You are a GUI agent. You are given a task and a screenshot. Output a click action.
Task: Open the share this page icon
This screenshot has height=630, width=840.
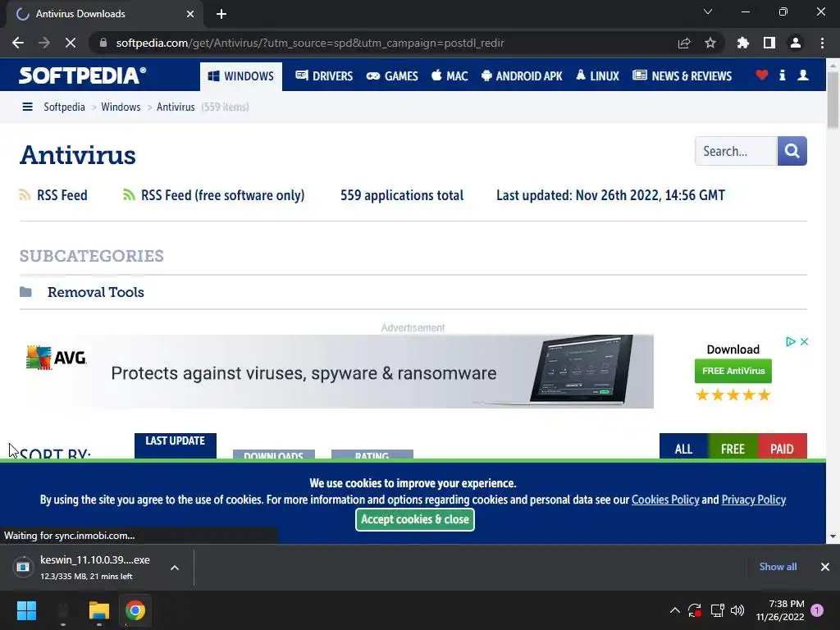point(684,43)
